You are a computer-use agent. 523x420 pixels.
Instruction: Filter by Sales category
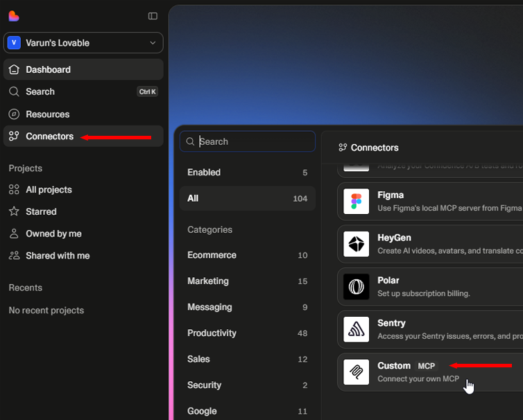[x=248, y=359]
